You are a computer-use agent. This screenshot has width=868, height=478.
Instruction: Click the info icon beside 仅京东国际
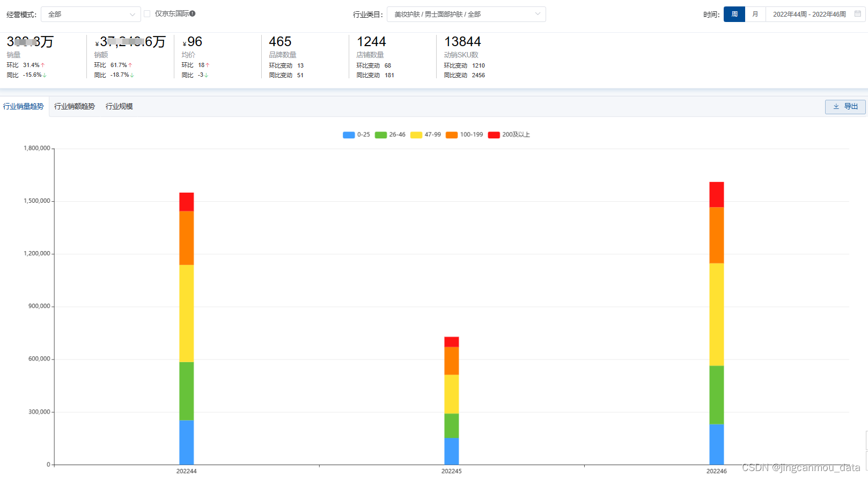click(x=193, y=14)
